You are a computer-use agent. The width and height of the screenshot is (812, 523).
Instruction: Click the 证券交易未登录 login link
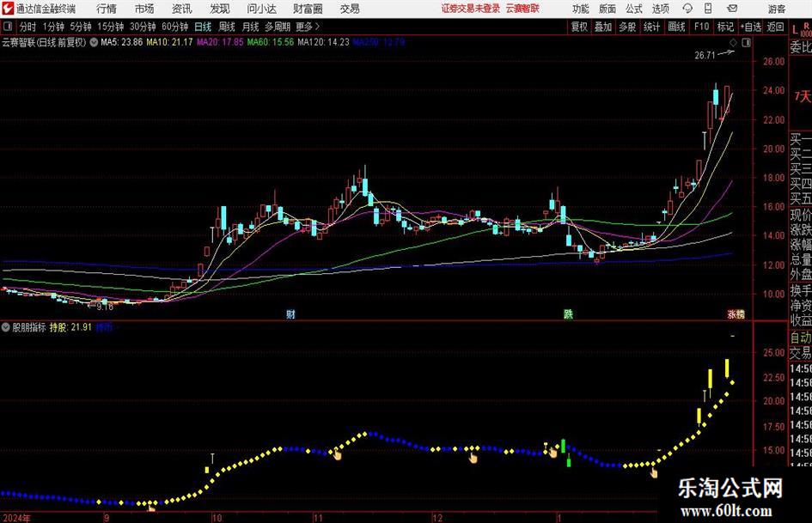click(x=471, y=9)
